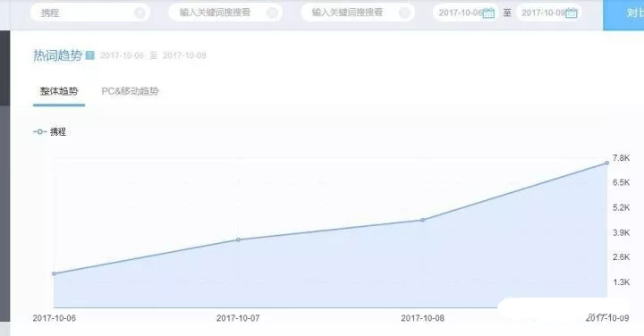The image size is (644, 336).
Task: Focus the third 输入关键词搜搜看 field
Action: (358, 13)
